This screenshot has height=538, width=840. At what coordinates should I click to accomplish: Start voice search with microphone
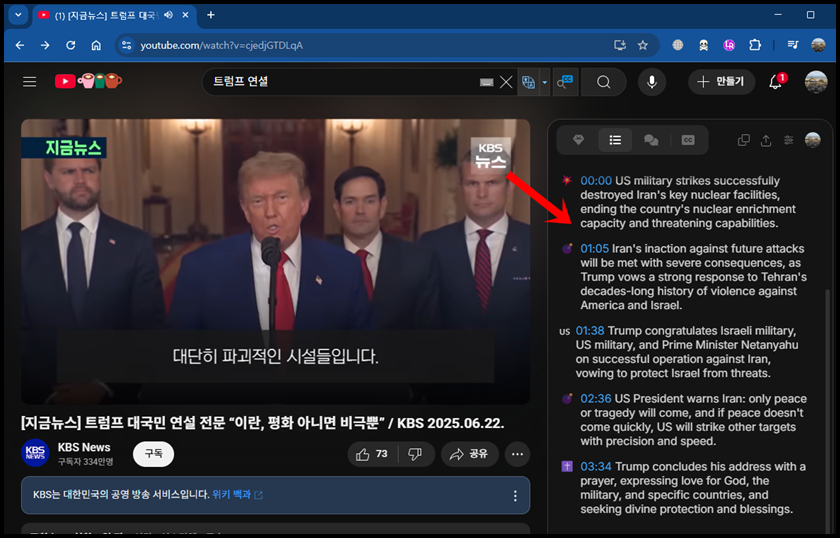(651, 82)
